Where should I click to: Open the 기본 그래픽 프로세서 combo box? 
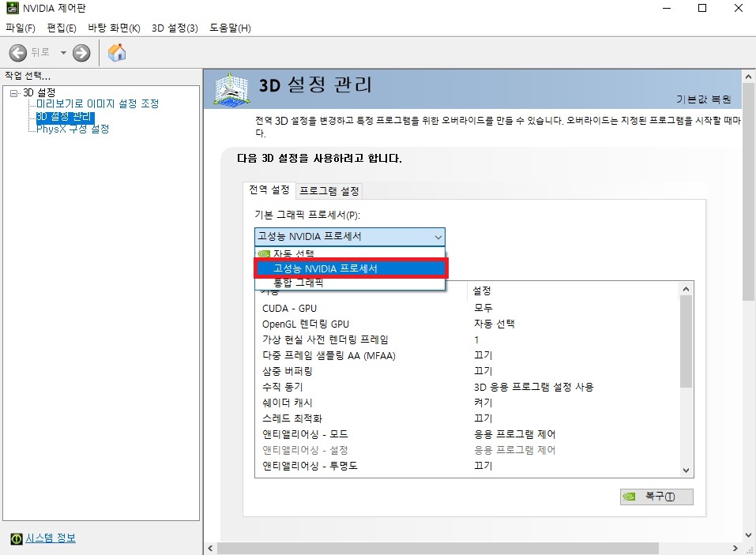349,237
